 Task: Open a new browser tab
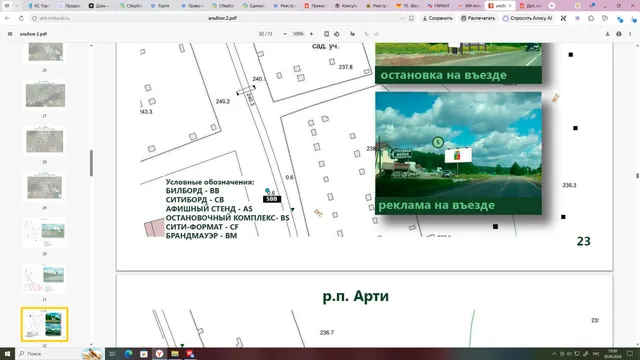click(x=551, y=6)
